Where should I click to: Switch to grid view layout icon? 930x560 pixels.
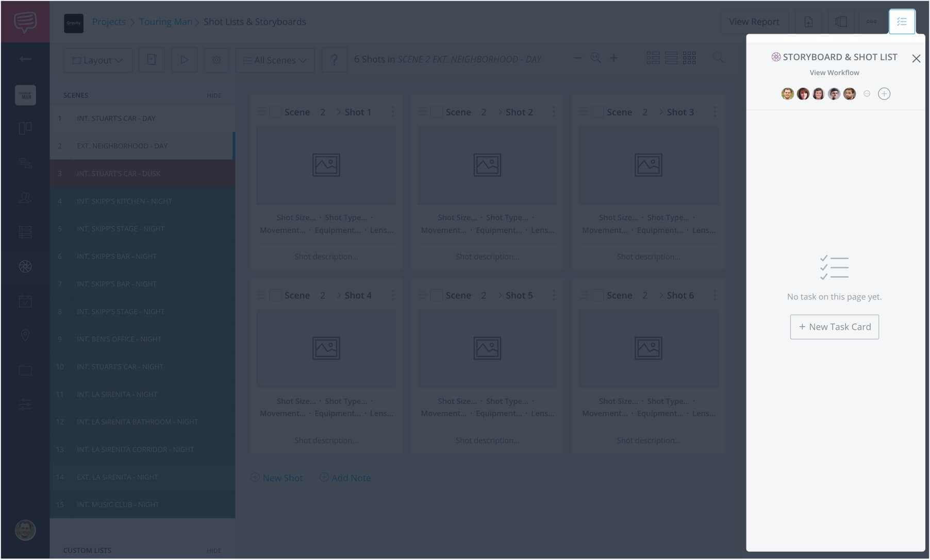(690, 58)
